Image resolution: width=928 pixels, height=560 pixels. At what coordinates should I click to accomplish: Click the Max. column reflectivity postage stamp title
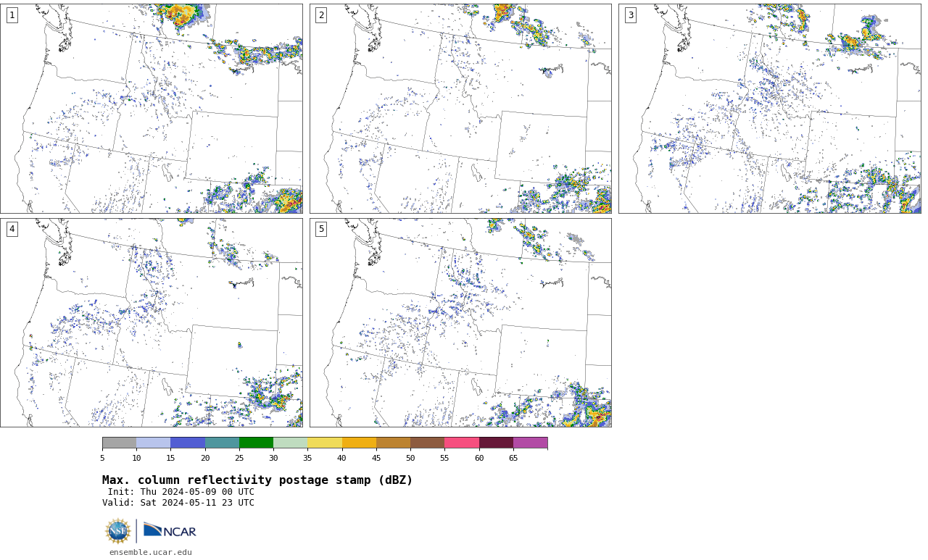pyautogui.click(x=257, y=480)
